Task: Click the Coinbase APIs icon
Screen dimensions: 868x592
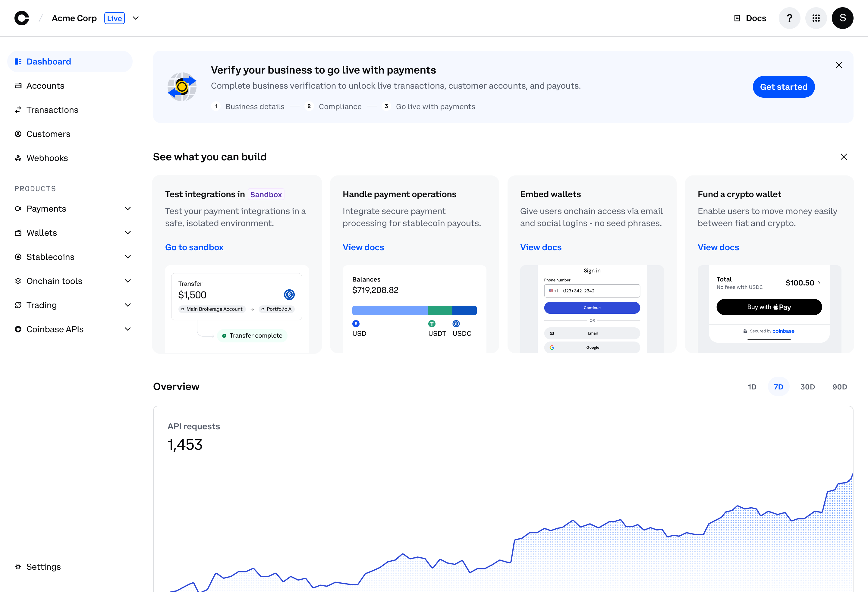Action: click(18, 329)
